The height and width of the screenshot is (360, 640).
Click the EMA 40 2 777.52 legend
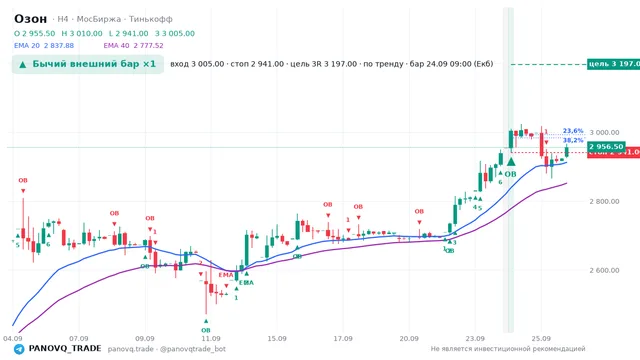133,46
